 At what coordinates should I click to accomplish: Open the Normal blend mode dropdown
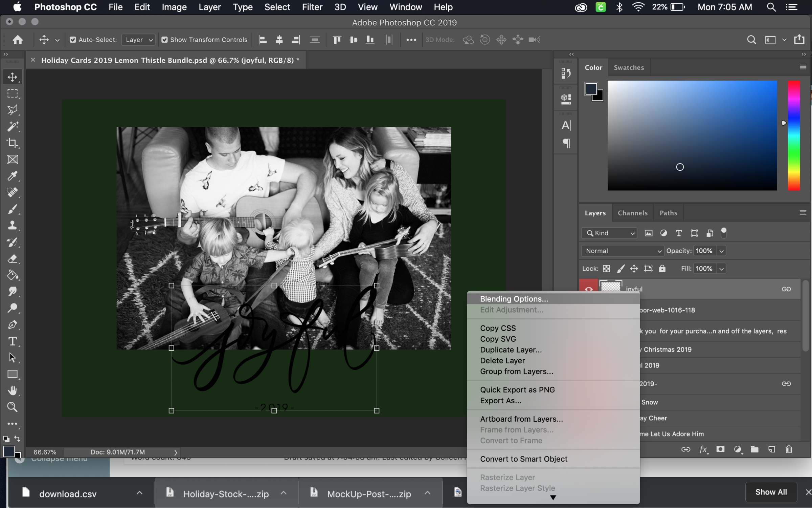[623, 251]
